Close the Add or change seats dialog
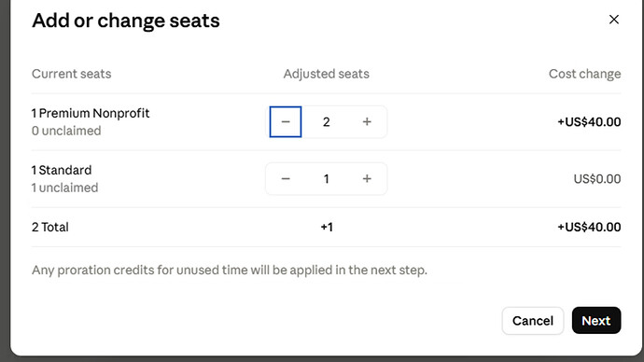Image resolution: width=644 pixels, height=362 pixels. click(613, 20)
